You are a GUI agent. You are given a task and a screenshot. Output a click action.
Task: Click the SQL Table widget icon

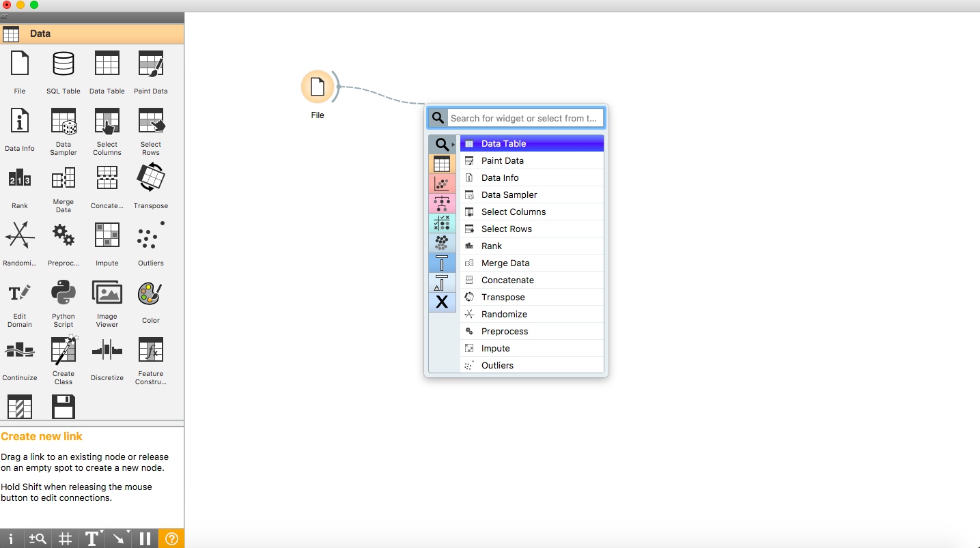[x=63, y=65]
